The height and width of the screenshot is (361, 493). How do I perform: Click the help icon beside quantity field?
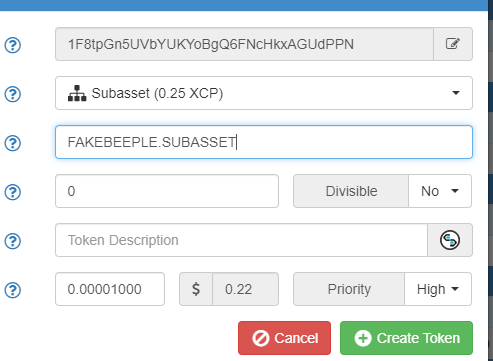(x=13, y=192)
